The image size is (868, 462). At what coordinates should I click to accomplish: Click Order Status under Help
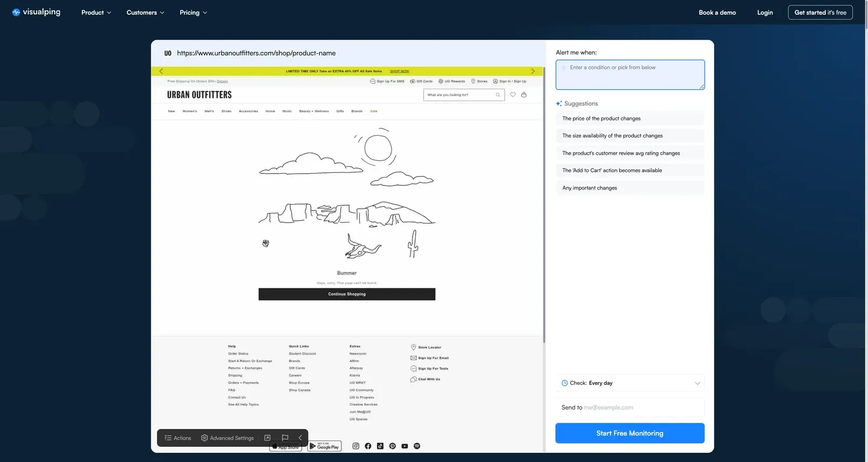click(238, 354)
